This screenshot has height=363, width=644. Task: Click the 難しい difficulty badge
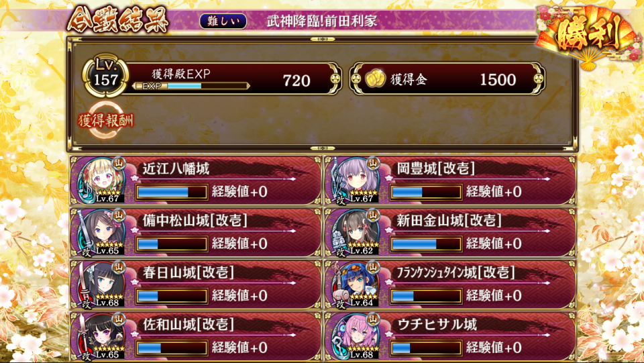pos(223,21)
